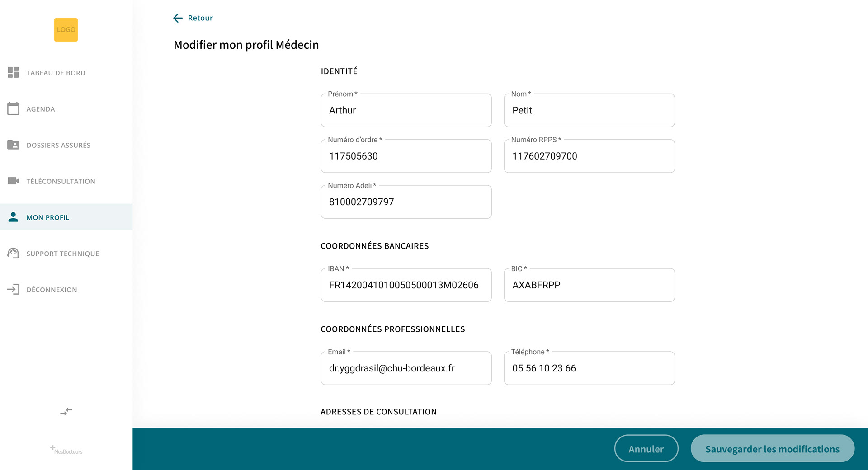
Task: Click the Dossiers assurés folder icon
Action: tap(14, 145)
